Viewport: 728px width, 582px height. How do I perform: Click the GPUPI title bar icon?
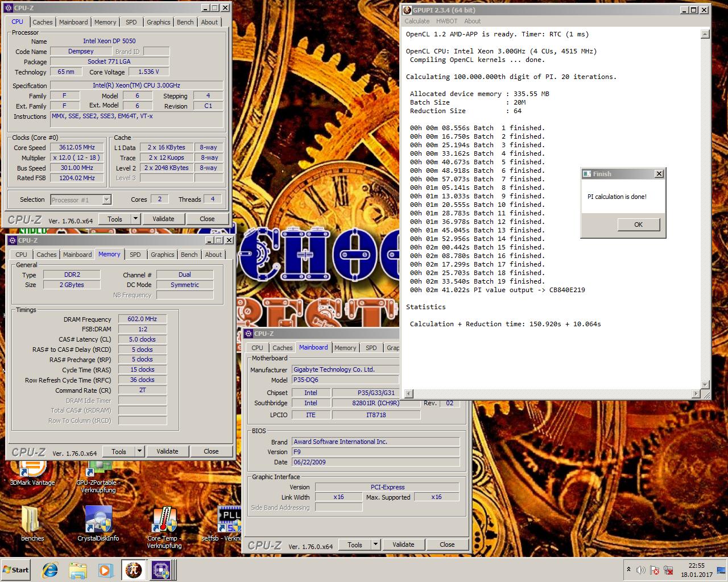[407, 10]
